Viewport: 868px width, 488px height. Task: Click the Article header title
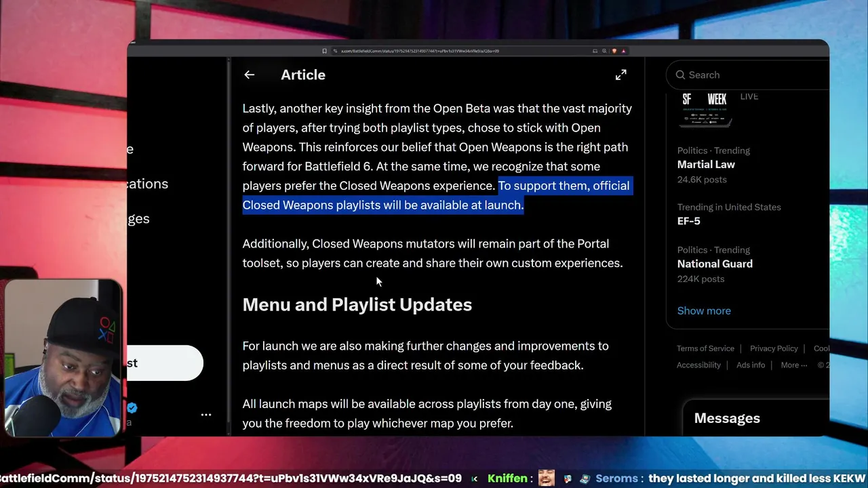pyautogui.click(x=303, y=75)
